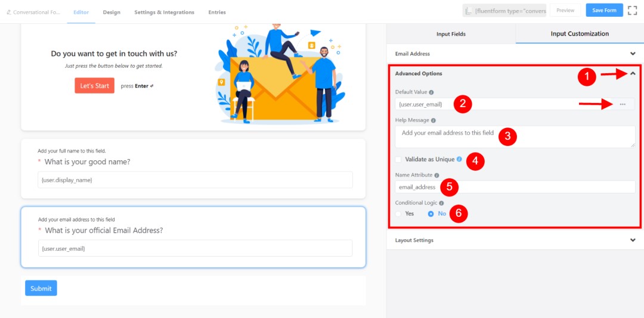Click the Save Form button
Viewport: 644px width, 318px height.
click(604, 10)
